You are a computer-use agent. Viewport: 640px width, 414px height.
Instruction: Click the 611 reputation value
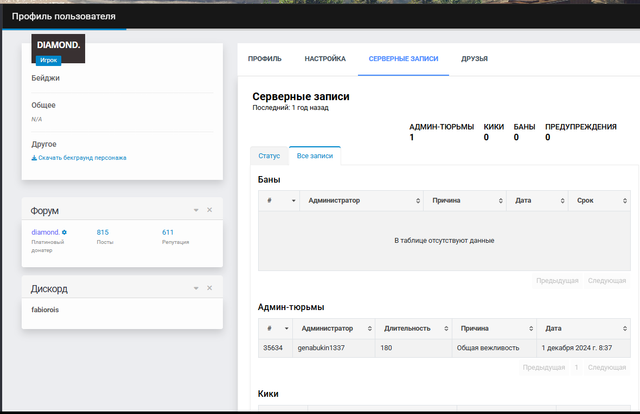pyautogui.click(x=168, y=232)
